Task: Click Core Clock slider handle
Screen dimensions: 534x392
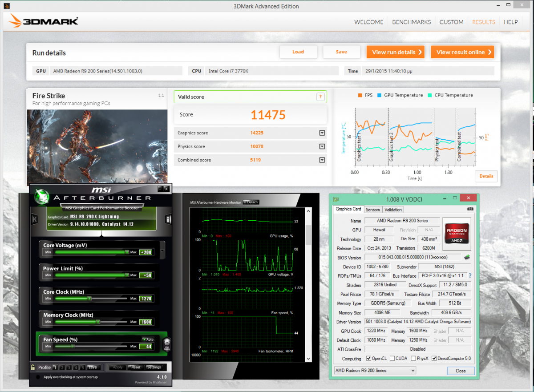Action: pos(89,299)
